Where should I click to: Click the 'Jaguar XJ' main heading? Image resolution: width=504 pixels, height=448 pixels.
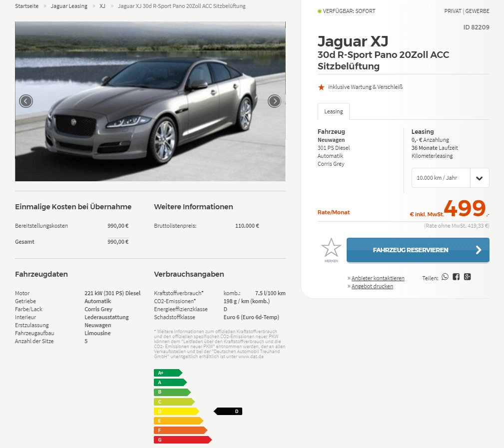click(x=353, y=41)
